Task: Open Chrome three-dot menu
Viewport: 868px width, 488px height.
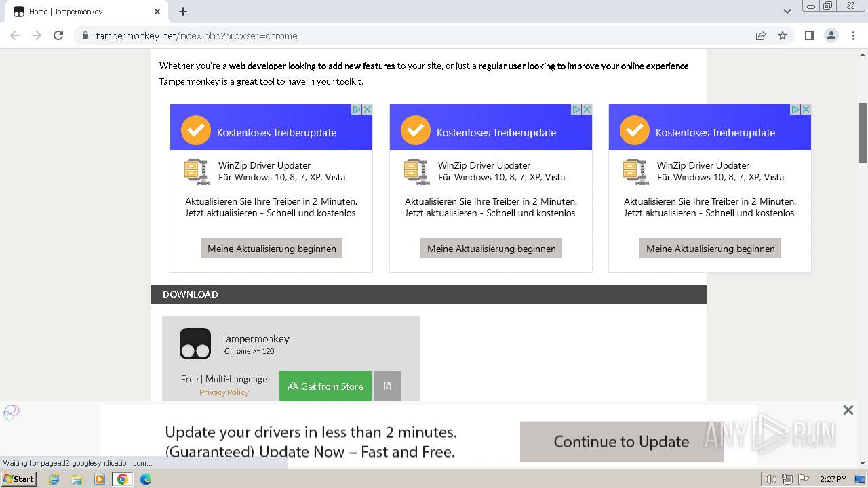Action: [x=853, y=35]
